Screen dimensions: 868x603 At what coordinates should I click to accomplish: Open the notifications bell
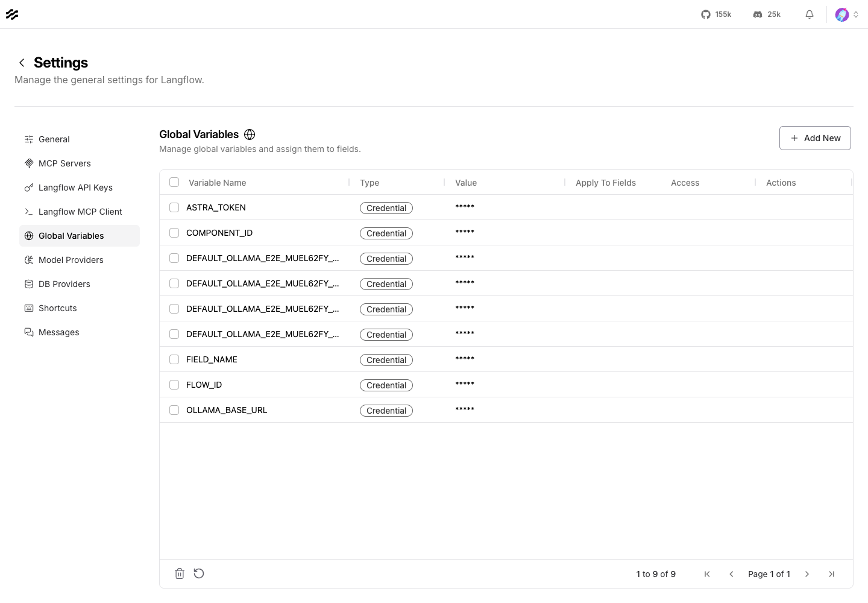click(x=810, y=14)
